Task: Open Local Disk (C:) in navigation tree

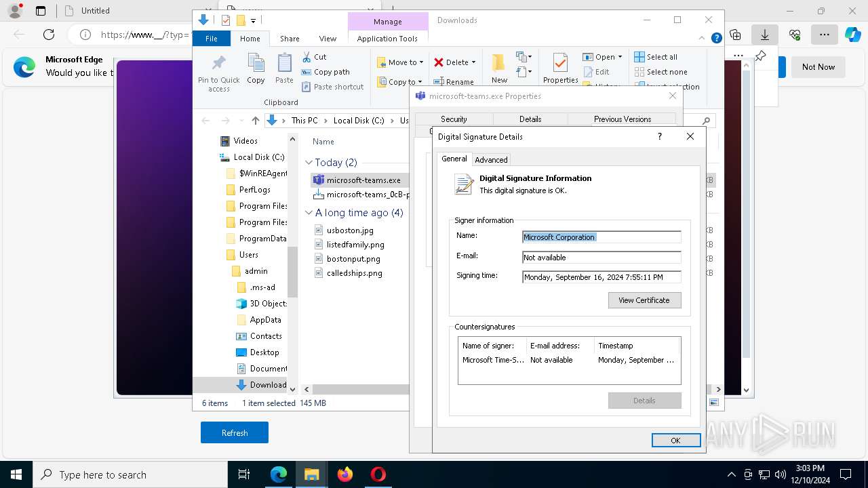Action: pos(252,157)
